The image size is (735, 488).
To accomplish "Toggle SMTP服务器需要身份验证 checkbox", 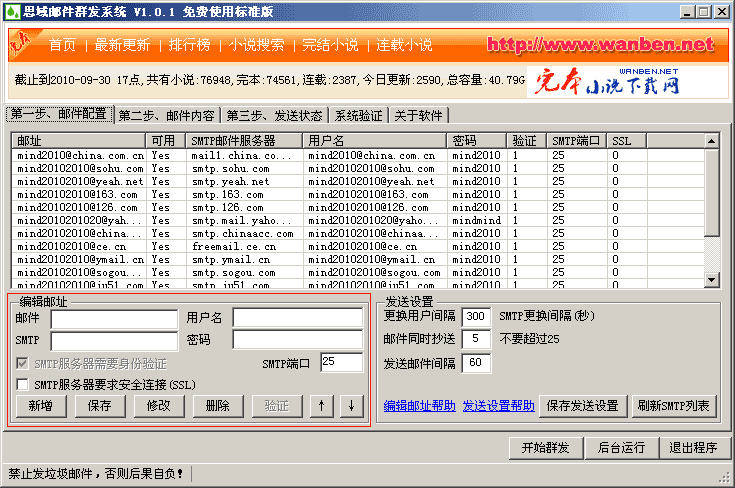I will pos(23,364).
